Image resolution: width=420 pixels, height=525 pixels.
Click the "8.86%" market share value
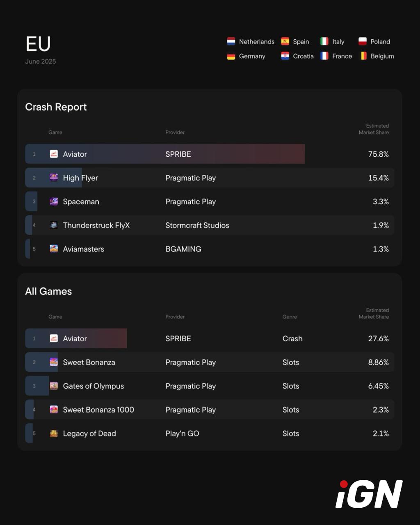[x=378, y=363]
